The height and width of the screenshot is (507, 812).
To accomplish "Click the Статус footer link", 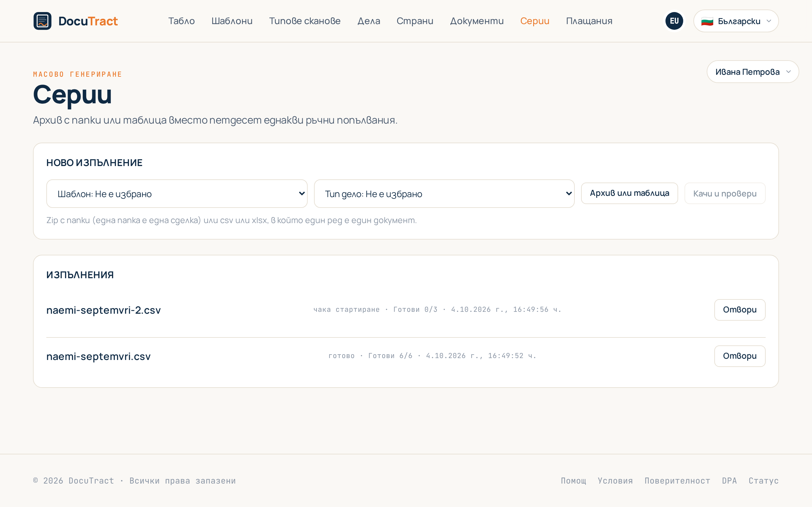I will click(x=763, y=480).
